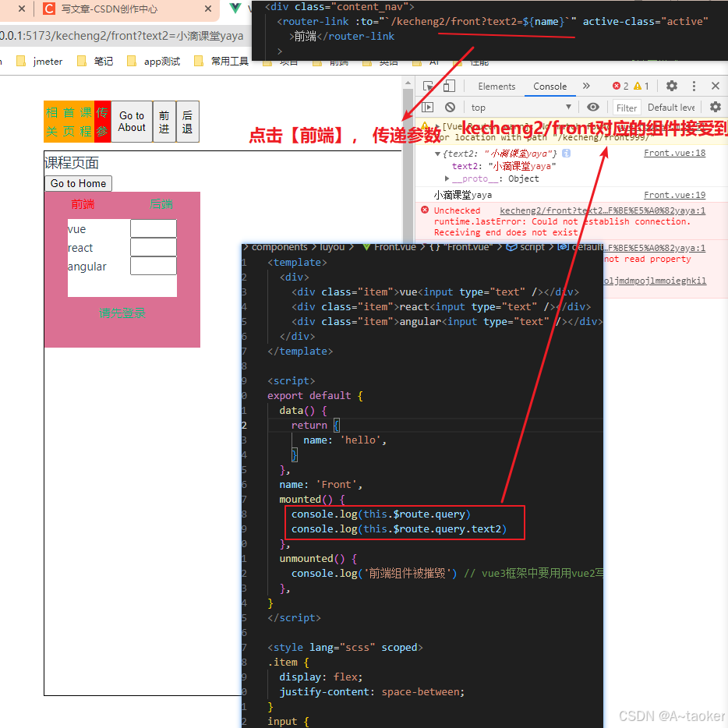Click the 首页 nav item
The height and width of the screenshot is (728, 728).
click(x=69, y=122)
